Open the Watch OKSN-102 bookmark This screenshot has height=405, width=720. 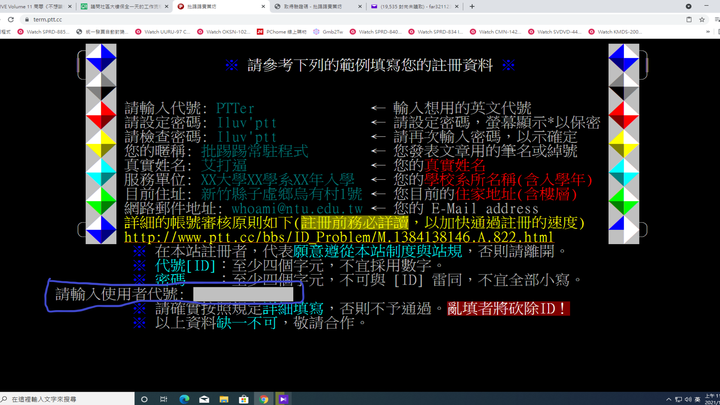point(224,32)
